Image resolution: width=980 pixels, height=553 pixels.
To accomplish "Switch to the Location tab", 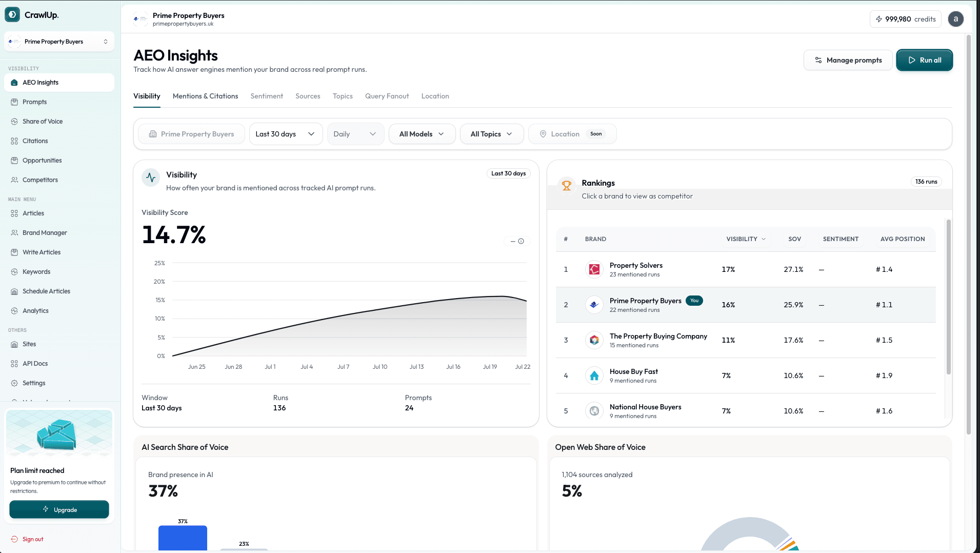I will pos(435,96).
